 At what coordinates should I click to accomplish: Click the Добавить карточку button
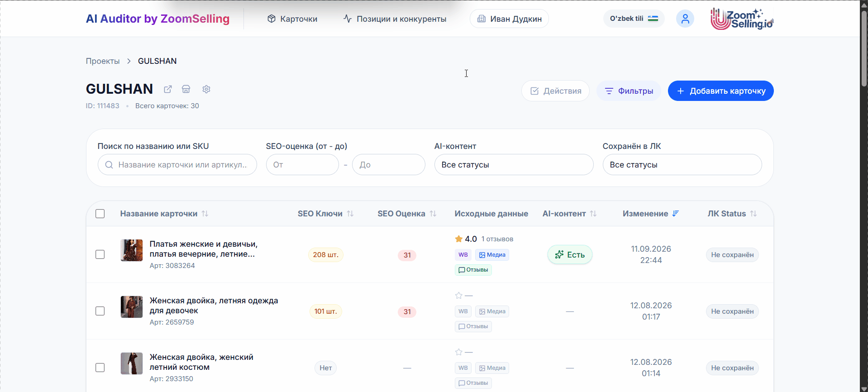720,91
